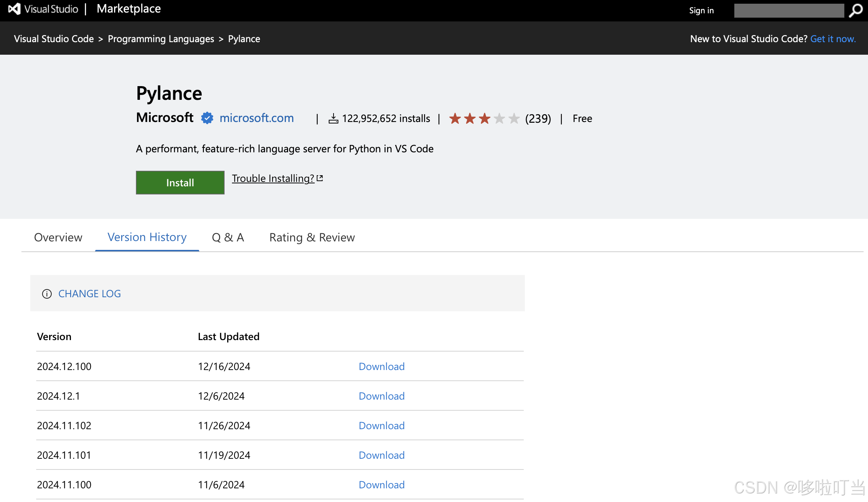
Task: Switch to the Q & A tab
Action: 228,237
